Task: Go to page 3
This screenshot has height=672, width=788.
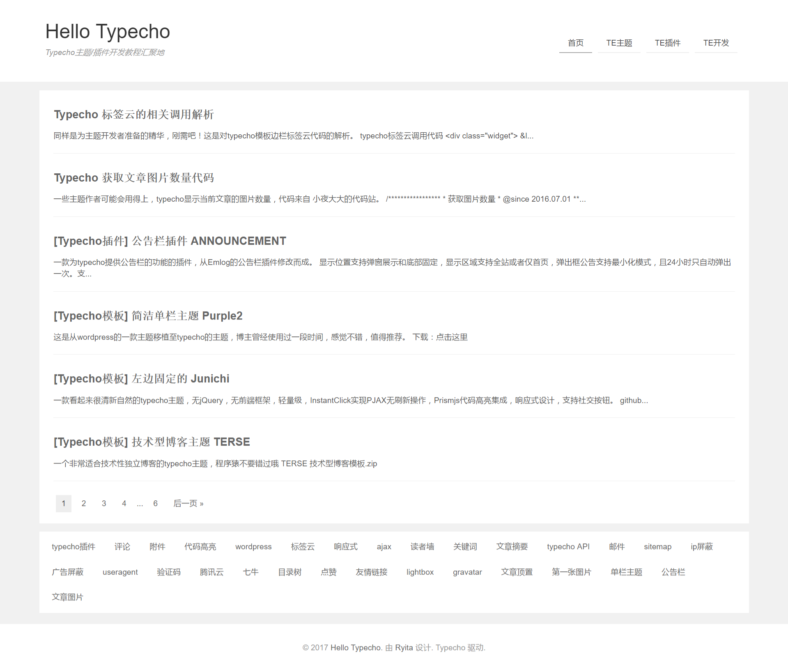Action: [104, 504]
